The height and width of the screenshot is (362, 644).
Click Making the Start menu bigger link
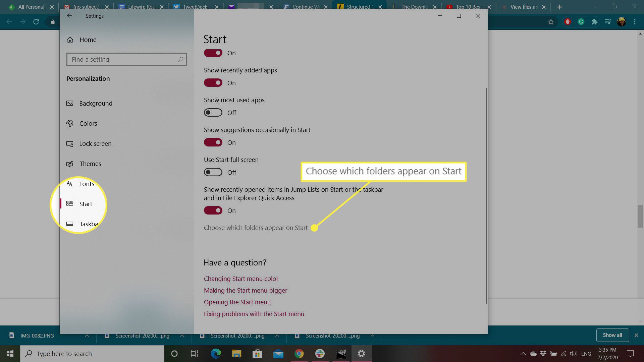coord(245,290)
